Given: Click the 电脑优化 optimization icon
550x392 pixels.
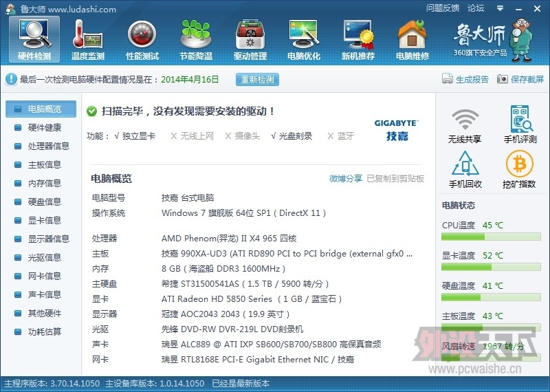Looking at the screenshot, I should 304,39.
